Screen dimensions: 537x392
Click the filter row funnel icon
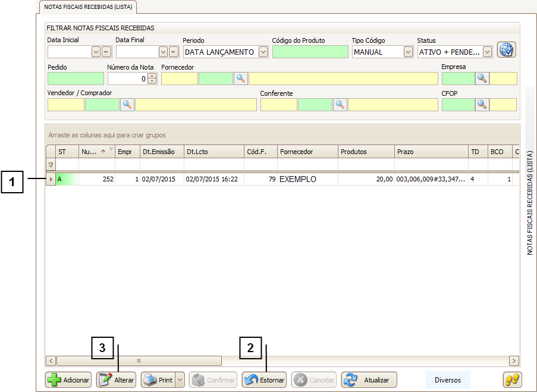click(x=51, y=165)
